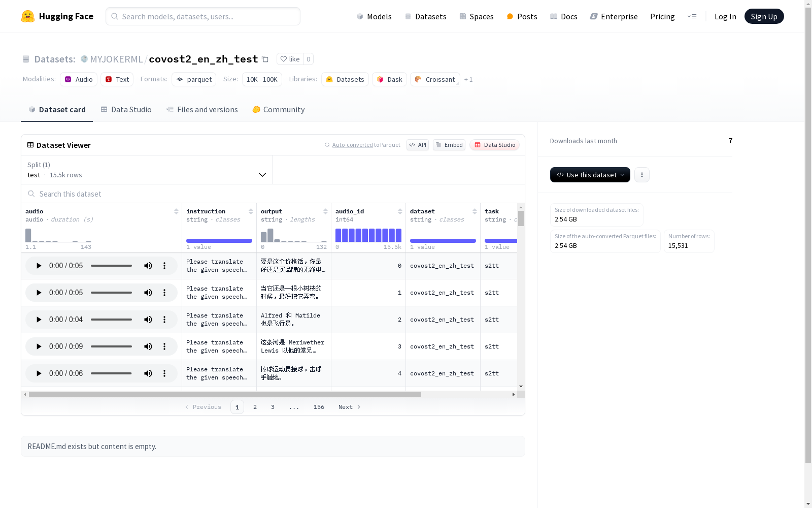Sort by the output column
Screen dimensions: 812x508
point(325,211)
